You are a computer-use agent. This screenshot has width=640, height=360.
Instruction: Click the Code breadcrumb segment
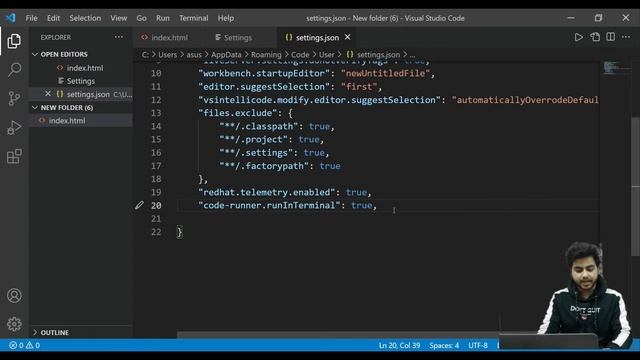pyautogui.click(x=300, y=55)
